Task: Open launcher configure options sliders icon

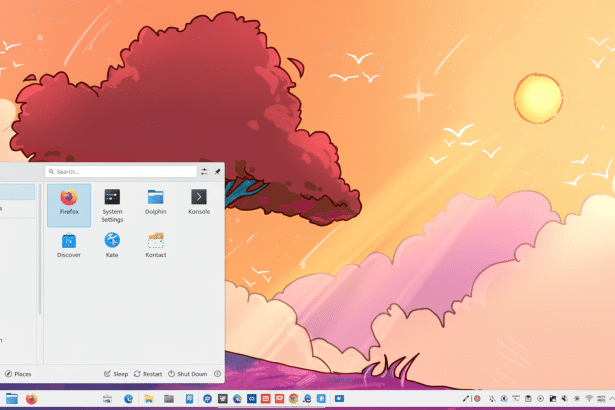Action: (204, 171)
